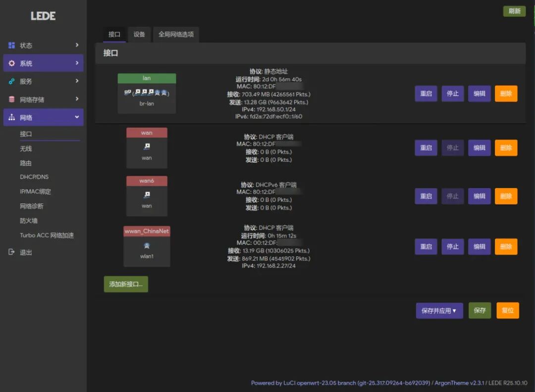Expand the 服务 menu chevron
This screenshot has width=535, height=392.
click(x=77, y=81)
